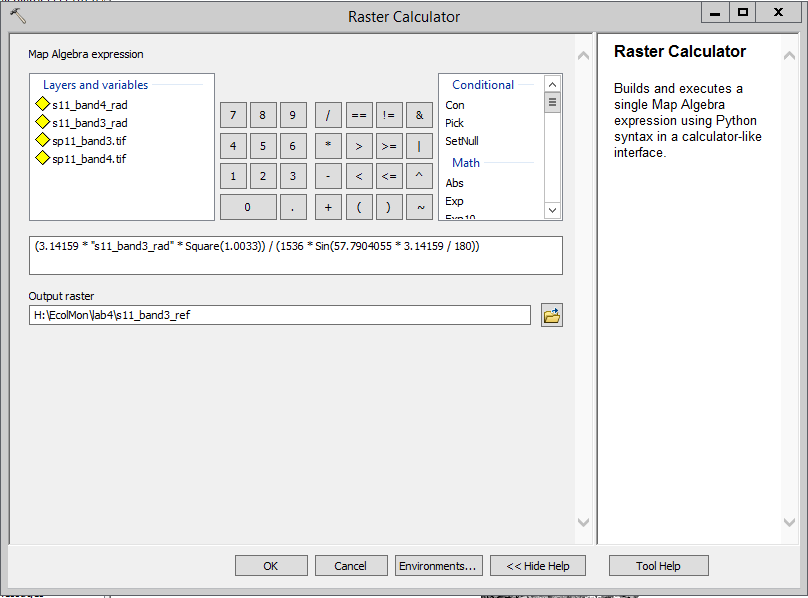
Task: Insert the division operator button
Action: click(328, 115)
